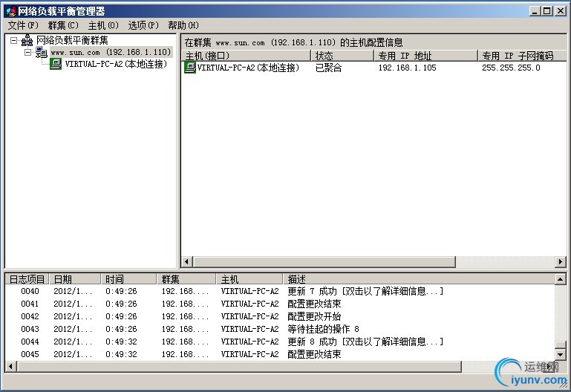Select log entry 0040
Viewport: 571px width, 392px height.
(x=280, y=291)
